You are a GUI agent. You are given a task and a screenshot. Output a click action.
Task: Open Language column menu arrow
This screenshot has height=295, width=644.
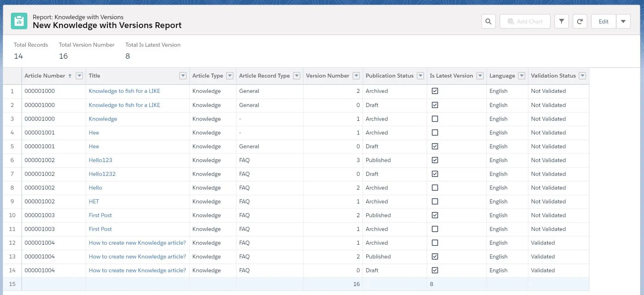click(x=522, y=76)
